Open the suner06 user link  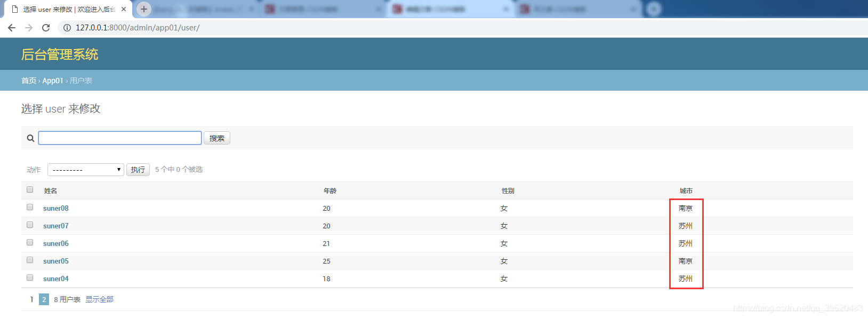coord(56,243)
